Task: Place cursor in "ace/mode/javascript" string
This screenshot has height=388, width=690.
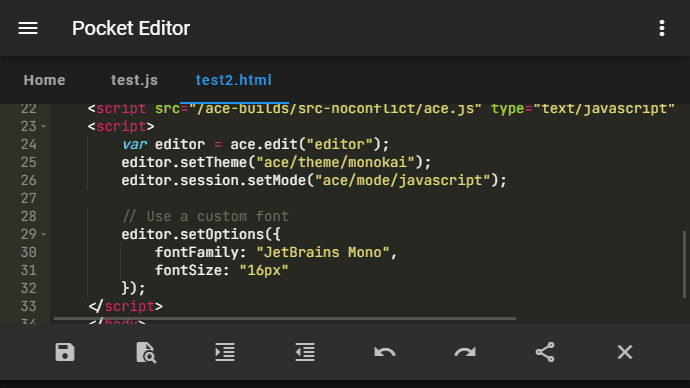Action: click(403, 180)
